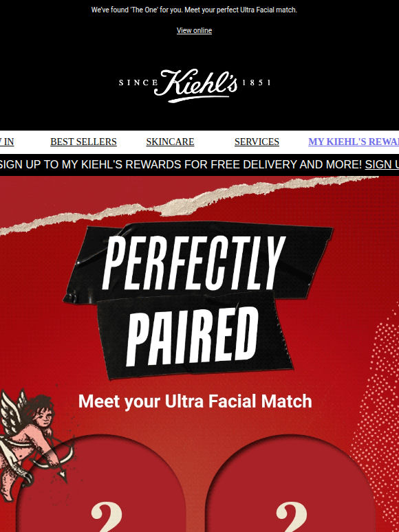Click the preheader text about 'The One'

click(x=194, y=10)
